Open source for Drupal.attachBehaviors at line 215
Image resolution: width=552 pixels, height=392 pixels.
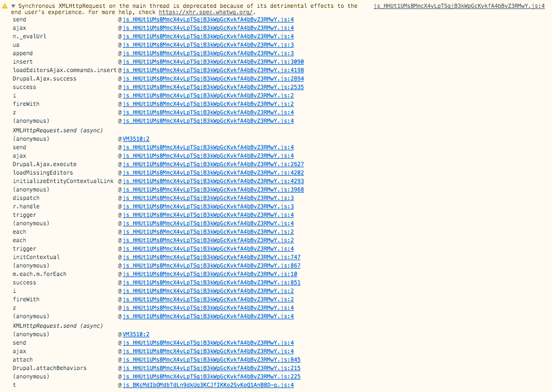point(210,368)
